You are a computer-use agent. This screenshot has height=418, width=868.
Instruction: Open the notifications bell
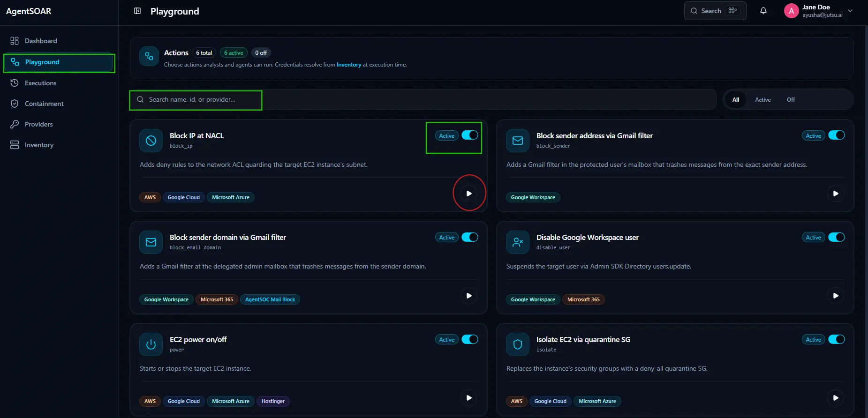[763, 11]
